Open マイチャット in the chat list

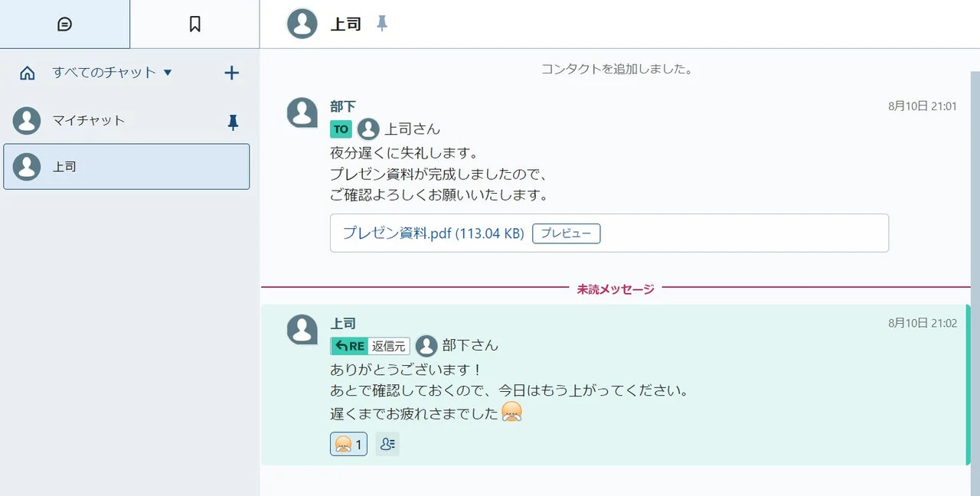pyautogui.click(x=89, y=120)
